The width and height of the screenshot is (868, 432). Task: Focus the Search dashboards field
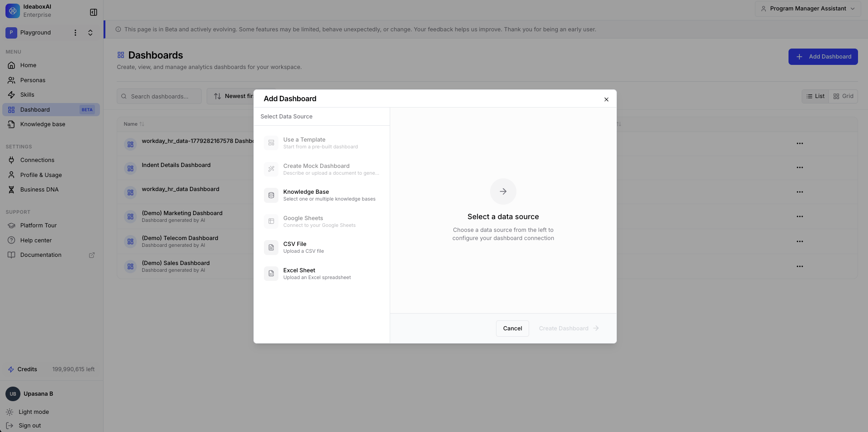tap(159, 96)
